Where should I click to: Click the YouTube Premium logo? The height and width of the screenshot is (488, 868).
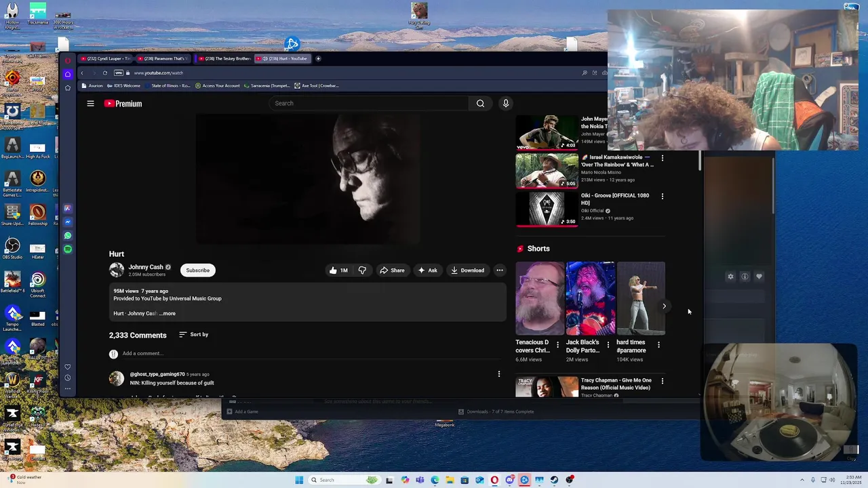(x=123, y=104)
